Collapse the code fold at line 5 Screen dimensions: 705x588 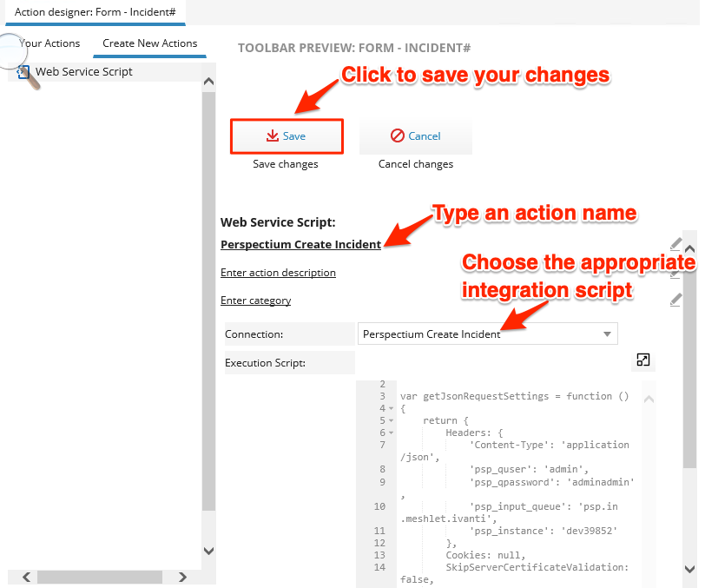[392, 420]
